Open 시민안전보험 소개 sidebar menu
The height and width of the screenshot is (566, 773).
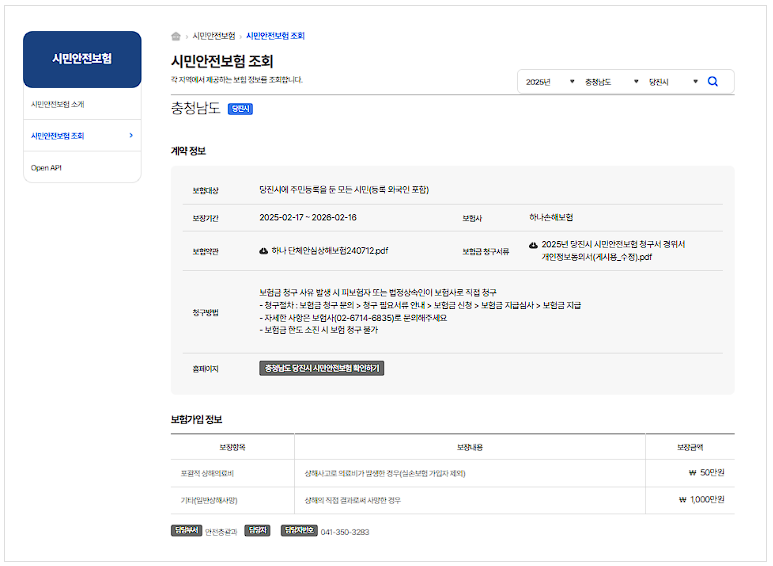coord(82,104)
